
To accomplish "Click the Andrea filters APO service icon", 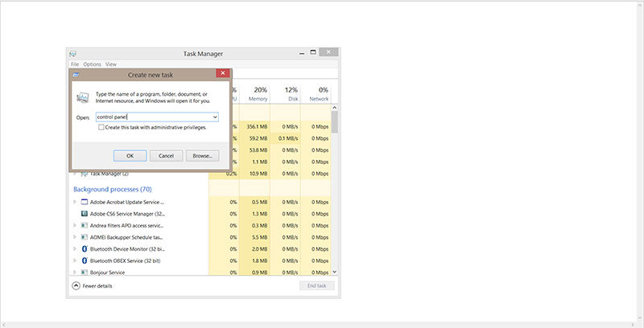I will [85, 225].
